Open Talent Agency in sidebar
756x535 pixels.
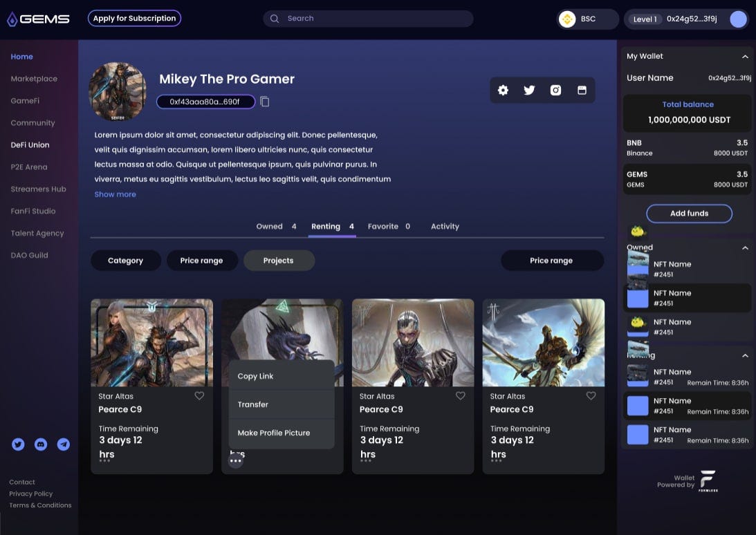(x=37, y=233)
